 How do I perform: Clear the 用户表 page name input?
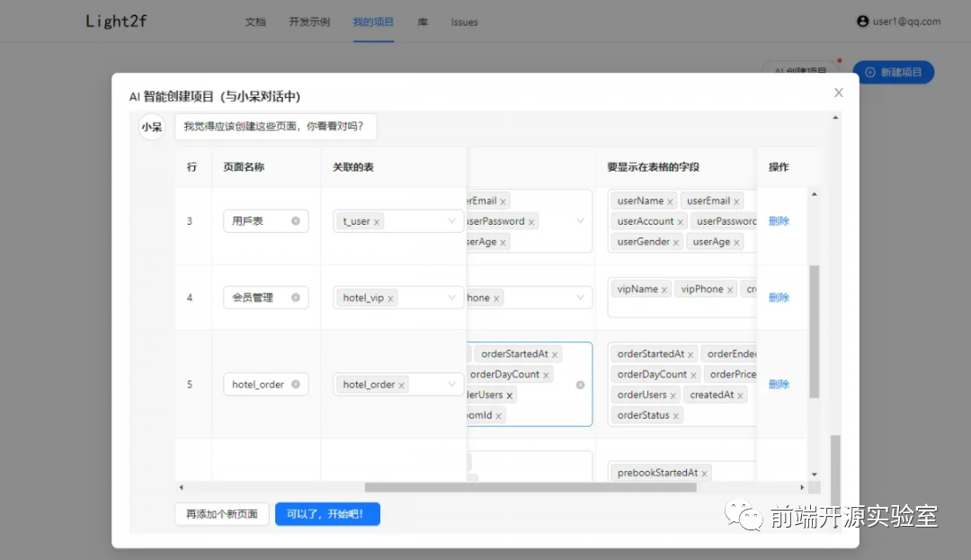[x=297, y=220]
